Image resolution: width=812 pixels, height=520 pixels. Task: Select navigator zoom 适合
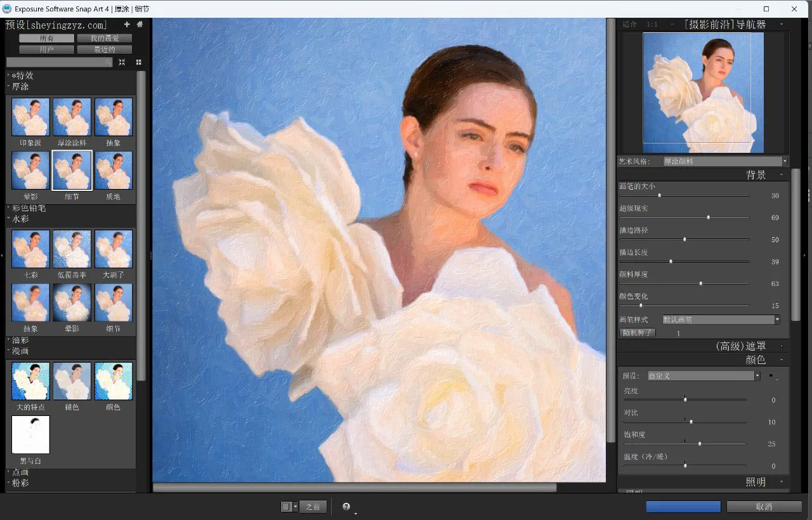coord(629,24)
